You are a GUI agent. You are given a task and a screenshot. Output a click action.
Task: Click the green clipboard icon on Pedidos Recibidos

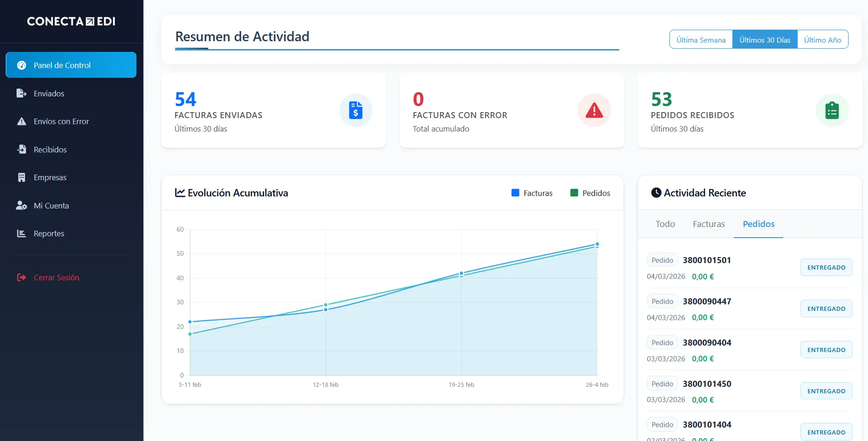point(832,110)
